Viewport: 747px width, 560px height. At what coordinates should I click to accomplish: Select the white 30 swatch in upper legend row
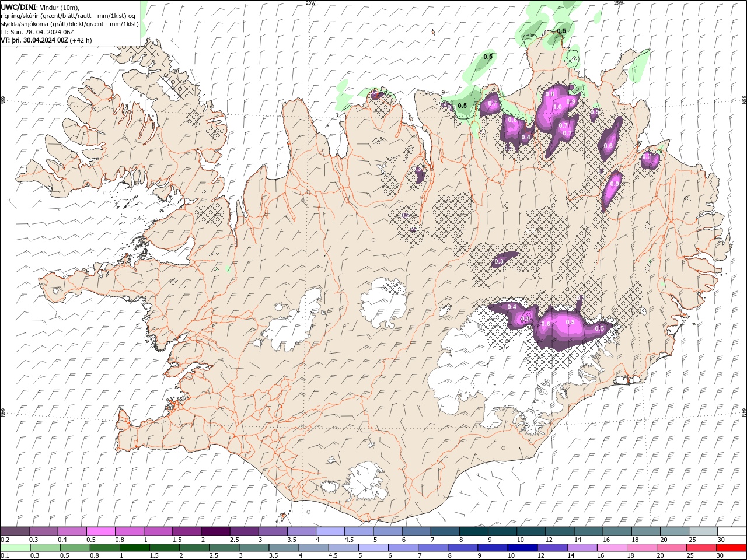[x=732, y=531]
